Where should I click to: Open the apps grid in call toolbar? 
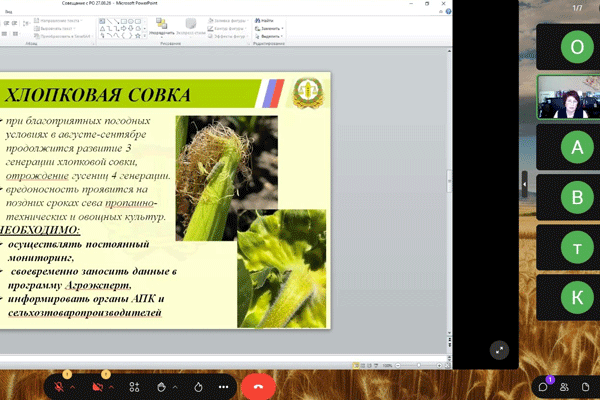[134, 387]
